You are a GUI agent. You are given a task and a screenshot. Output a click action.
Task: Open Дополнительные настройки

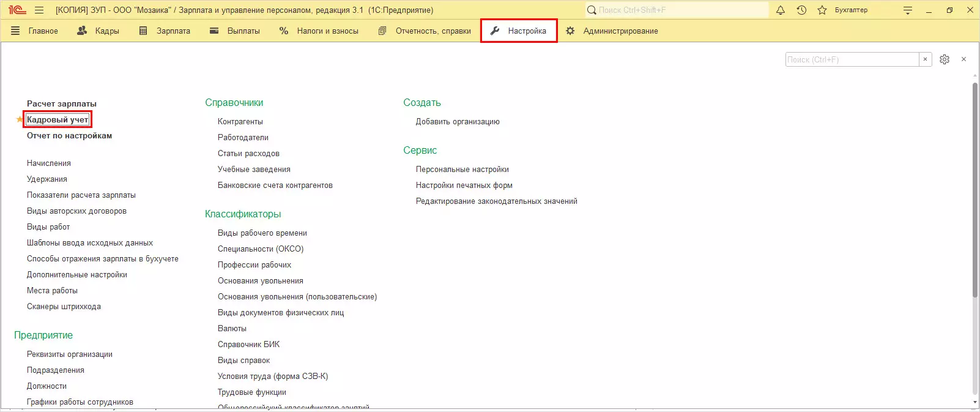77,274
